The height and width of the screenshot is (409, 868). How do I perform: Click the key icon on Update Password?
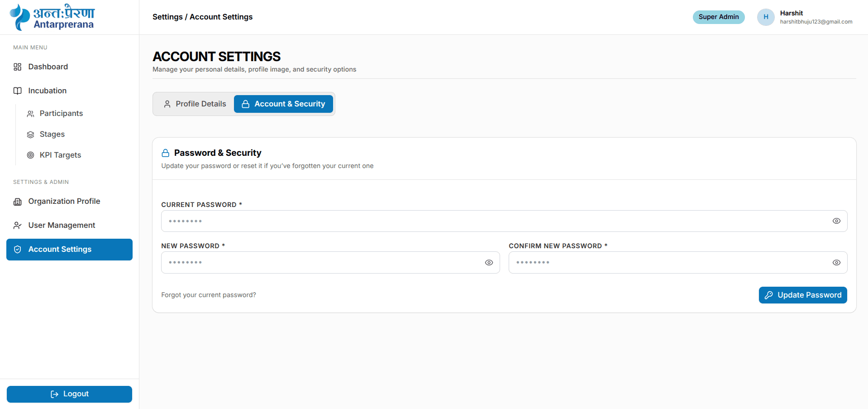pos(768,295)
